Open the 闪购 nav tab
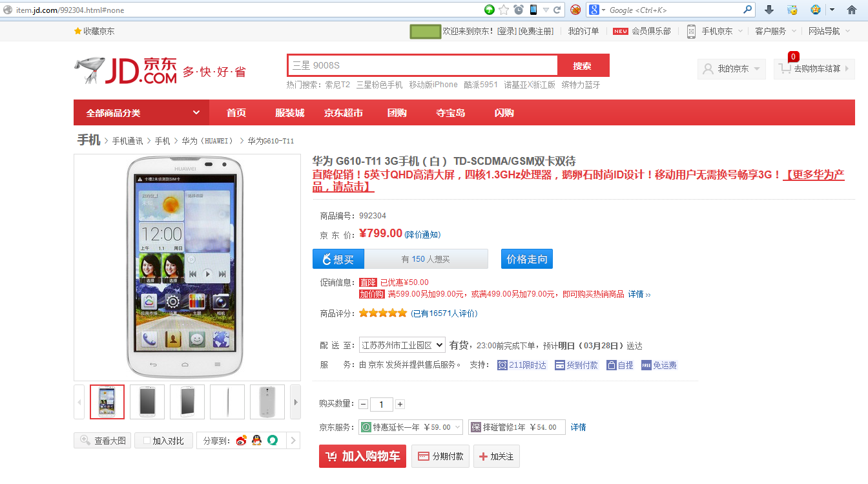This screenshot has width=868, height=484. pos(504,112)
